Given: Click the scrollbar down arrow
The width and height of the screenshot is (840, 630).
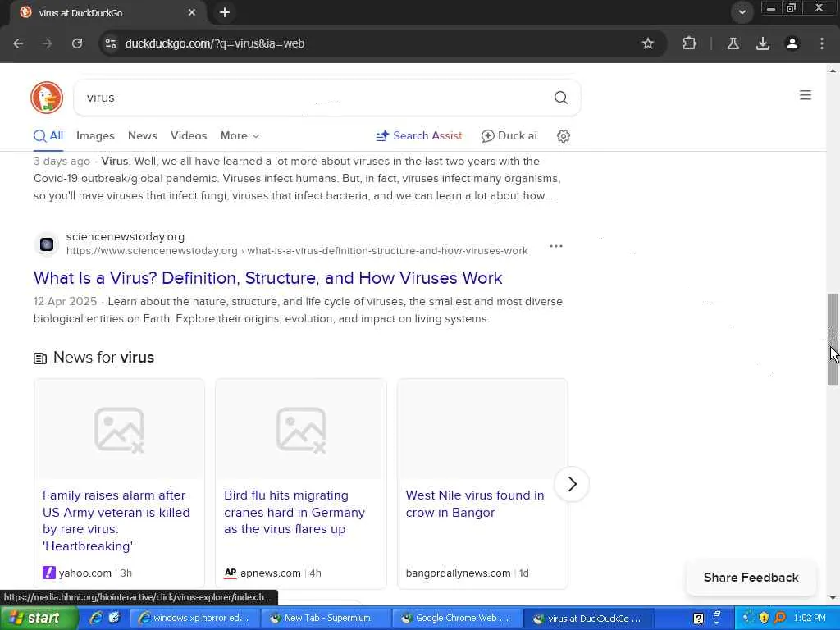Looking at the screenshot, I should click(833, 597).
